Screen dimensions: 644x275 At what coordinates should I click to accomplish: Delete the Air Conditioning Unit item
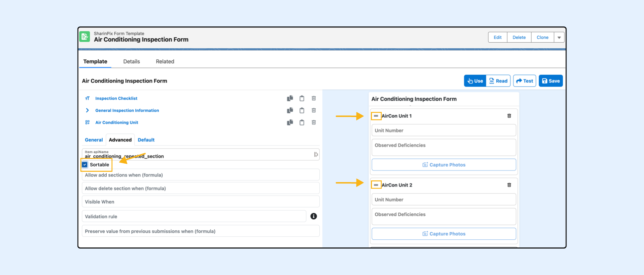314,122
